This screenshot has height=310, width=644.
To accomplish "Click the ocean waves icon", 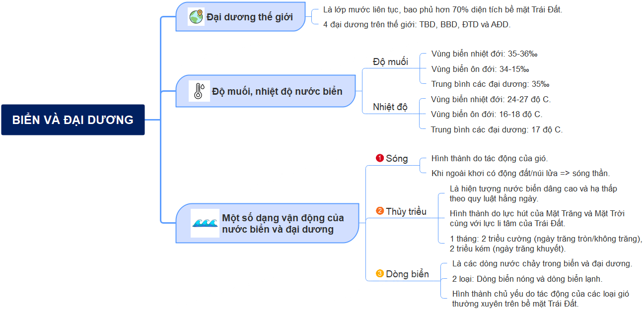I will click(205, 223).
